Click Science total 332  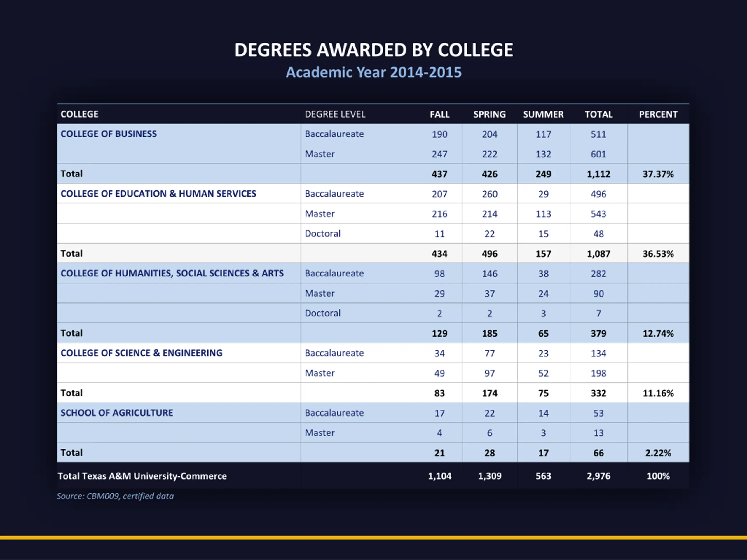pyautogui.click(x=598, y=393)
